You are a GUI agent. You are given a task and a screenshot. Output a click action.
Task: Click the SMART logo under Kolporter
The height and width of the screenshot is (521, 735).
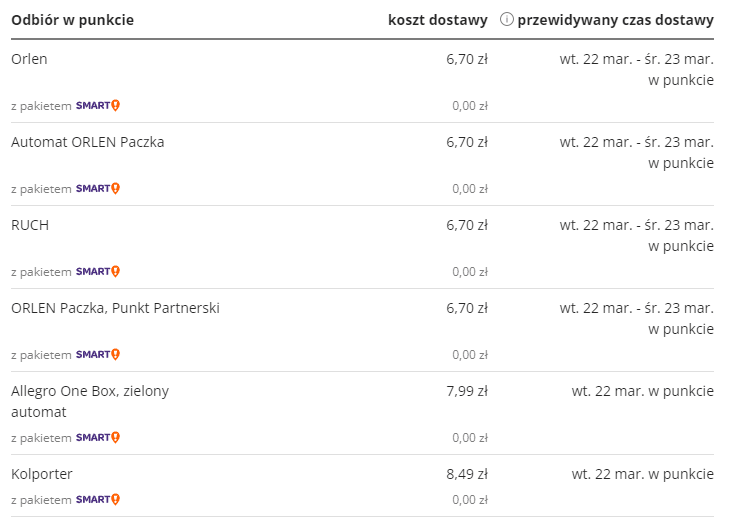click(98, 499)
